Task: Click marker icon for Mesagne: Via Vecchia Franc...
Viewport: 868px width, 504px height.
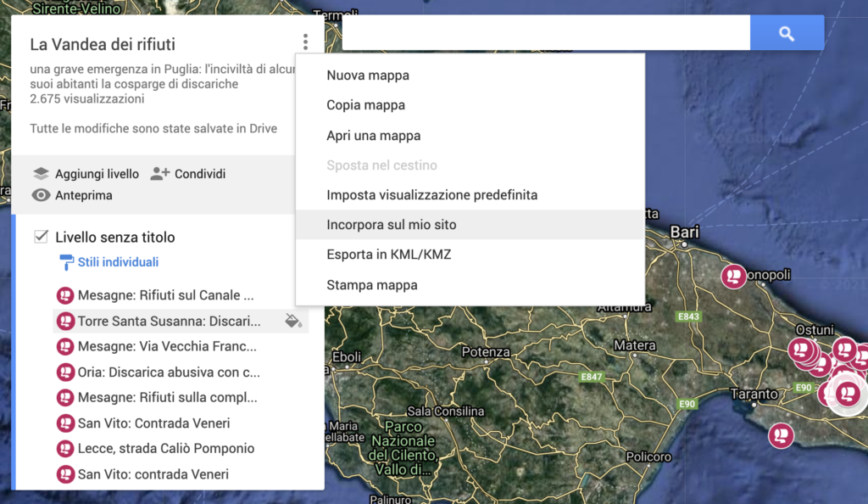Action: coord(65,347)
